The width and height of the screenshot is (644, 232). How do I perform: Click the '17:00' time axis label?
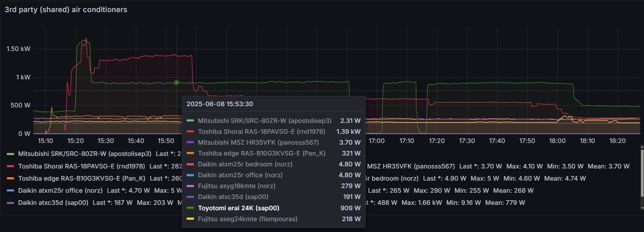[x=377, y=141]
